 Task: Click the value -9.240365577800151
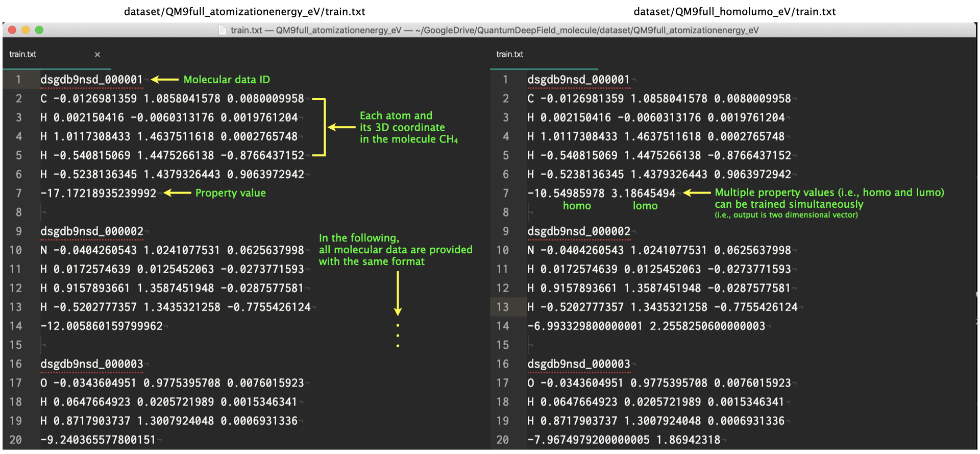point(98,440)
